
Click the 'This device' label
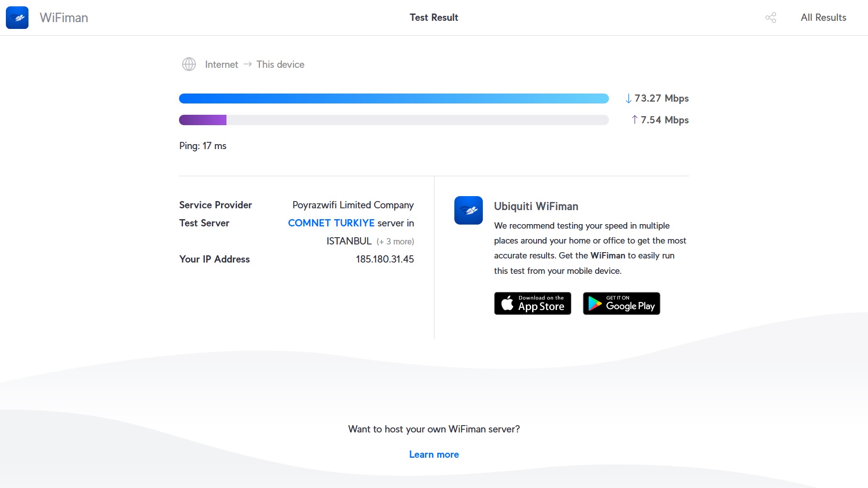(280, 64)
